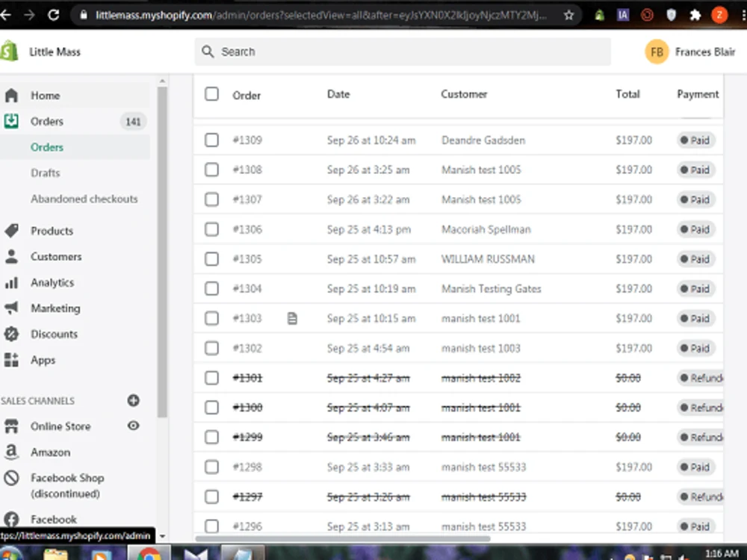
Task: Select order #1309 checkbox
Action: [211, 140]
